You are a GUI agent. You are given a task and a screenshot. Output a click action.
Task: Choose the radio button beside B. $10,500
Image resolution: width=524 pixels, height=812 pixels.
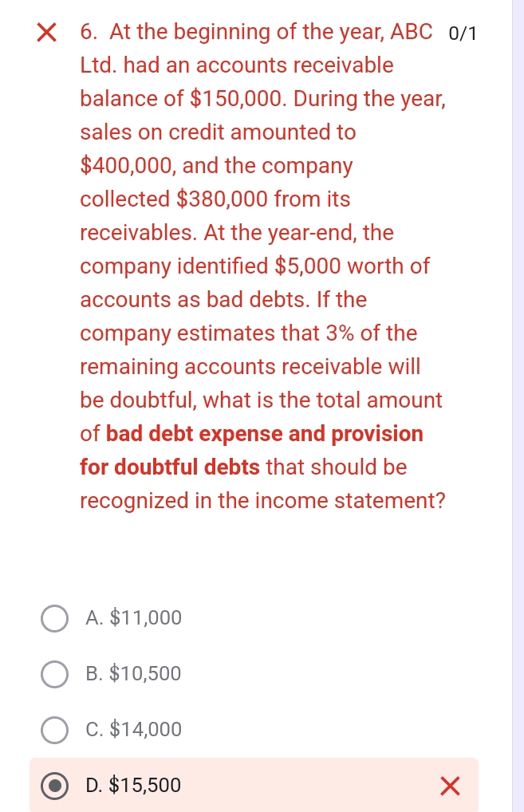click(x=54, y=674)
